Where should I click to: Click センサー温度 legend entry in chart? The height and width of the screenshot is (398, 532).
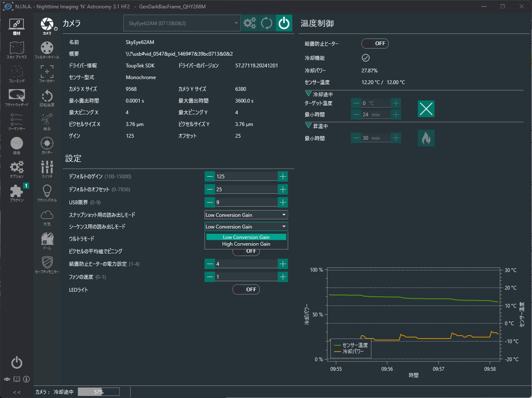click(351, 345)
